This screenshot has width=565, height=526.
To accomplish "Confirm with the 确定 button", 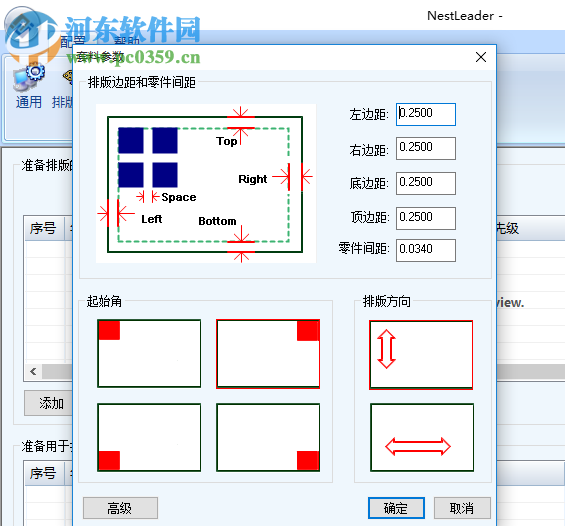I will point(396,508).
